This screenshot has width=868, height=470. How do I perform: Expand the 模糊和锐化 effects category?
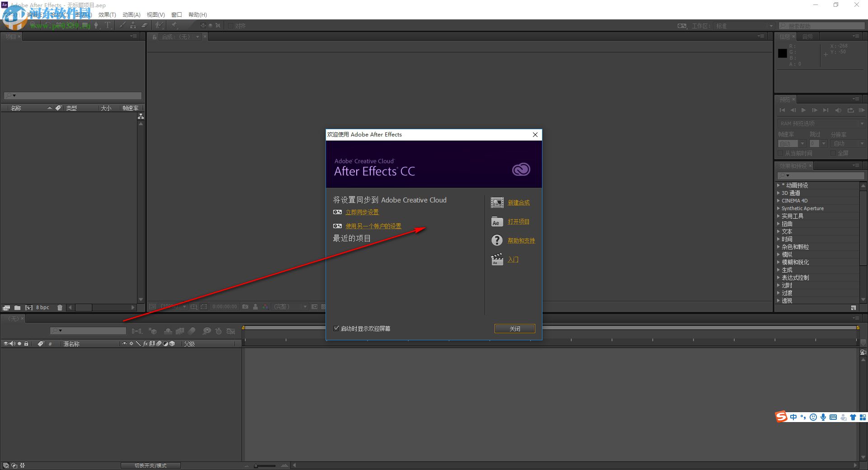pyautogui.click(x=778, y=262)
